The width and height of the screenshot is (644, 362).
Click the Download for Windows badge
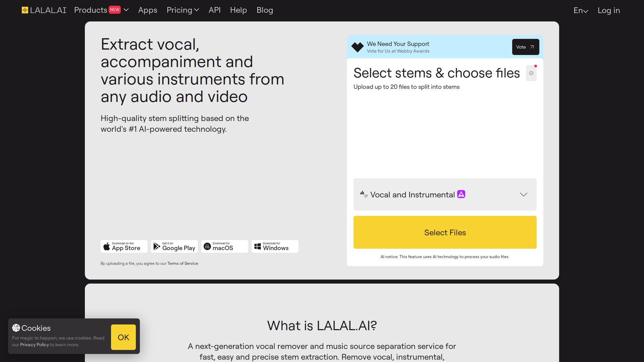pyautogui.click(x=275, y=246)
